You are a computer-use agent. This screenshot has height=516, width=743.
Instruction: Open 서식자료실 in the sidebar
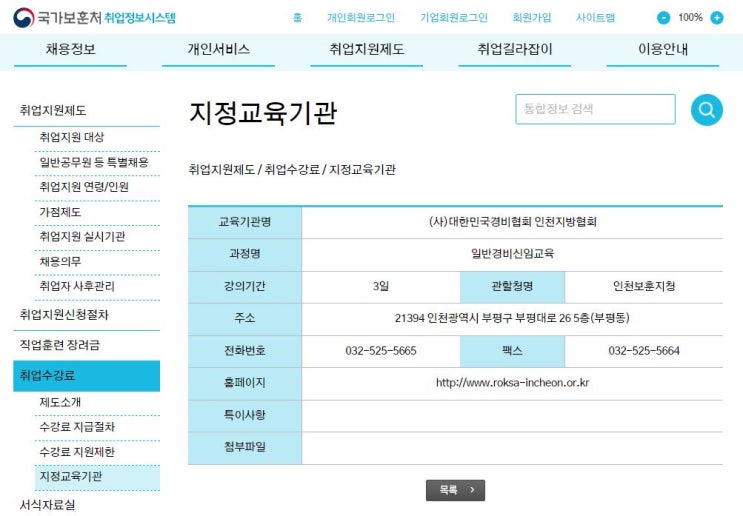click(47, 505)
